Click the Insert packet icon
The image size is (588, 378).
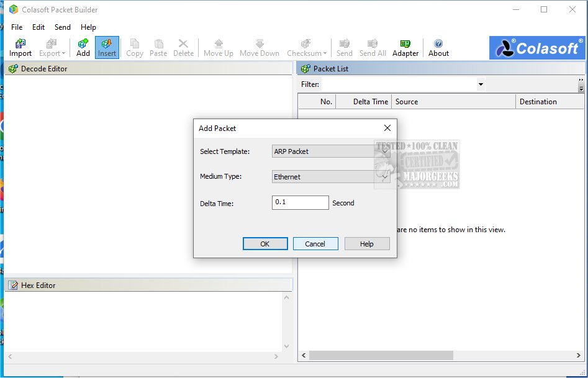[x=107, y=46]
